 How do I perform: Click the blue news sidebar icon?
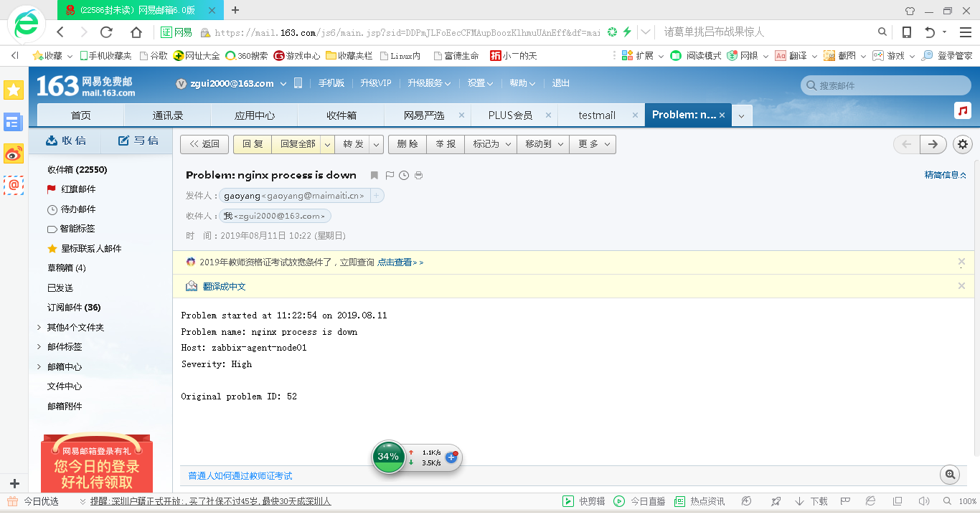tap(14, 121)
